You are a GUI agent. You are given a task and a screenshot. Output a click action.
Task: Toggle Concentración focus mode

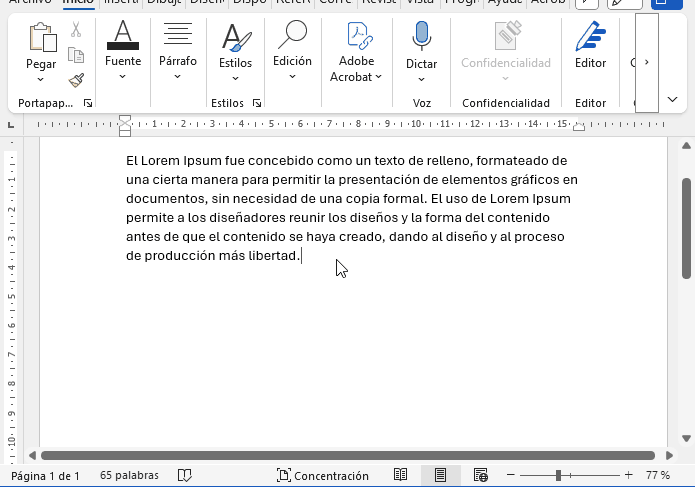[x=323, y=476]
